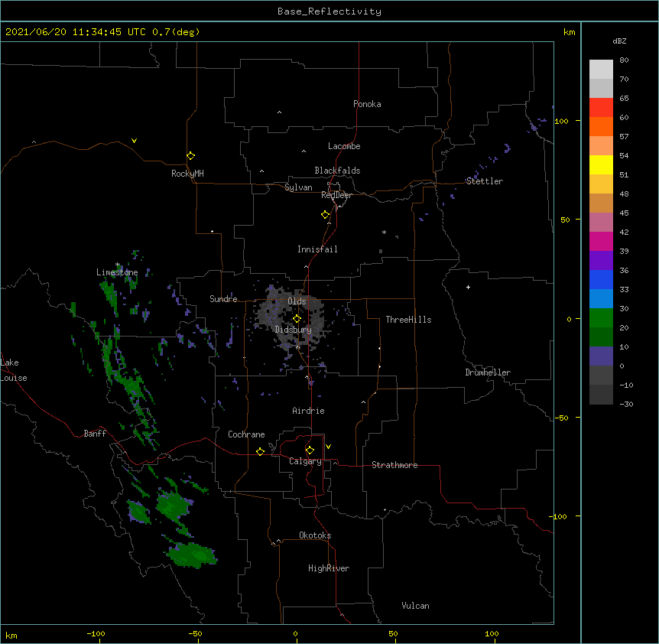Click the RockyMH label
Image resolution: width=659 pixels, height=644 pixels.
point(187,174)
